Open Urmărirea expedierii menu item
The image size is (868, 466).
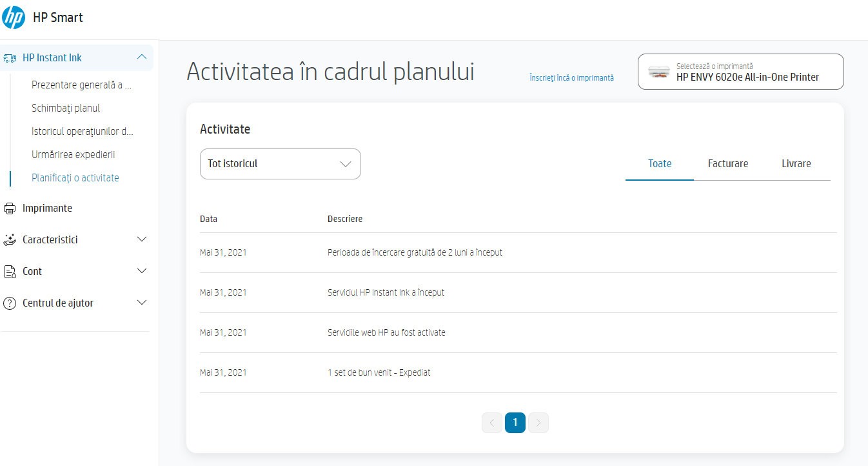(73, 154)
